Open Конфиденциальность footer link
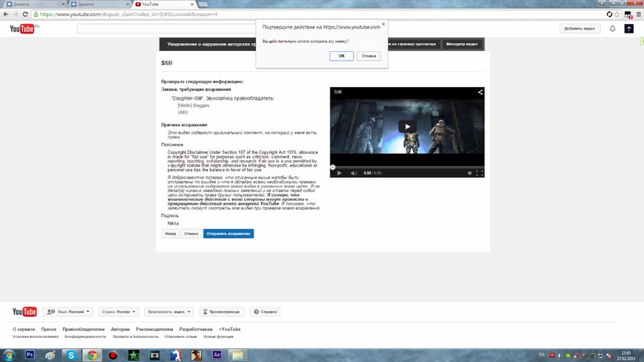644x362 pixels. (x=85, y=336)
